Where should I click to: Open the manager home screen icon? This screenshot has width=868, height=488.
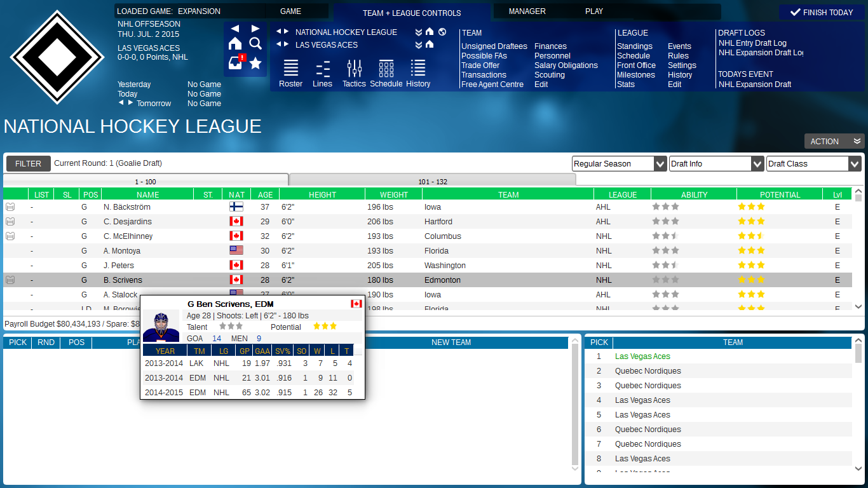tap(235, 43)
